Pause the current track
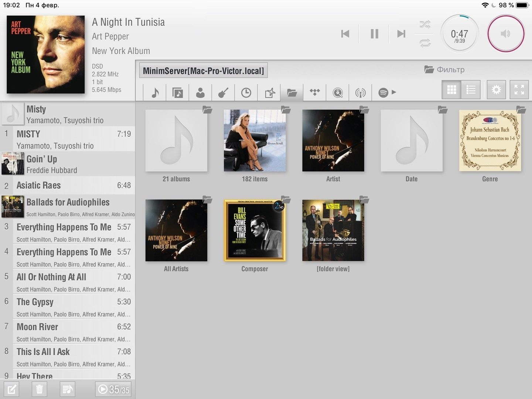Image resolution: width=532 pixels, height=399 pixels. pyautogui.click(x=374, y=34)
